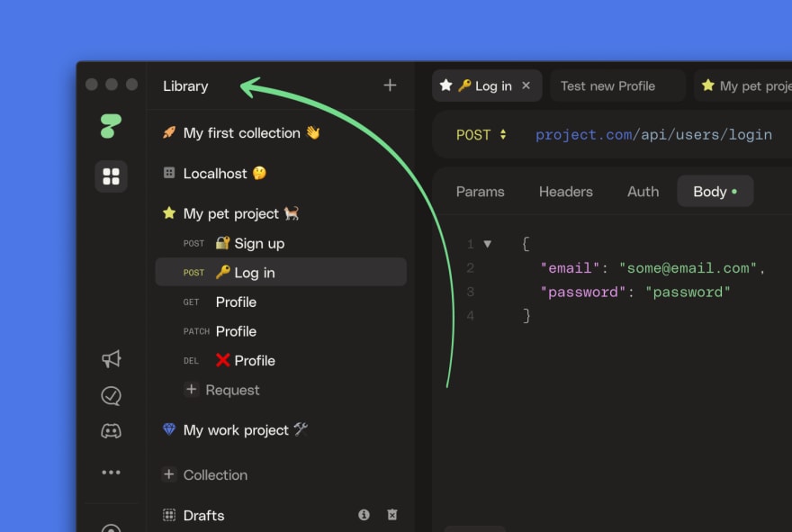Open the DEL Profile request
Image resolution: width=792 pixels, height=532 pixels.
click(x=281, y=361)
